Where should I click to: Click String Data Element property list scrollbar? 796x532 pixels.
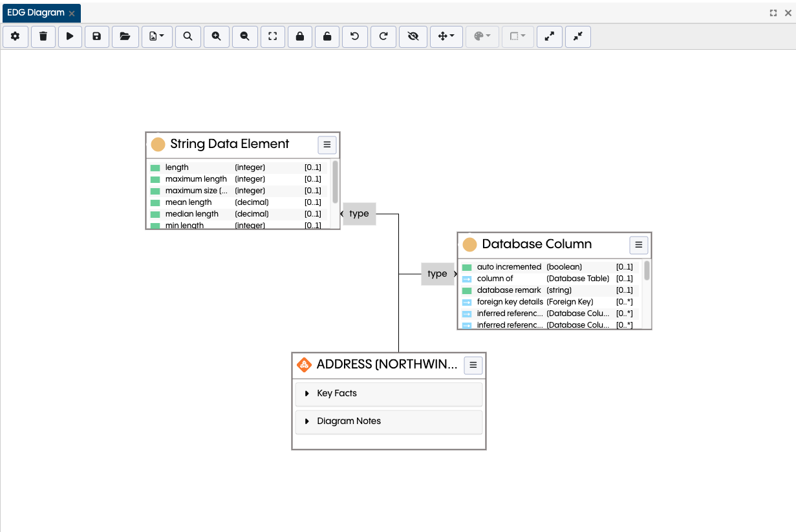[x=335, y=182]
